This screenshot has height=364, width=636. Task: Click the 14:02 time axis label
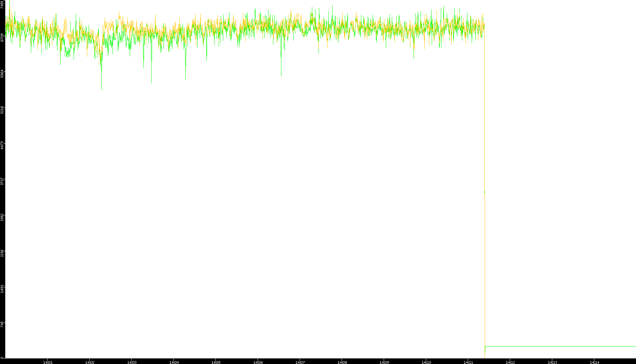pos(90,362)
